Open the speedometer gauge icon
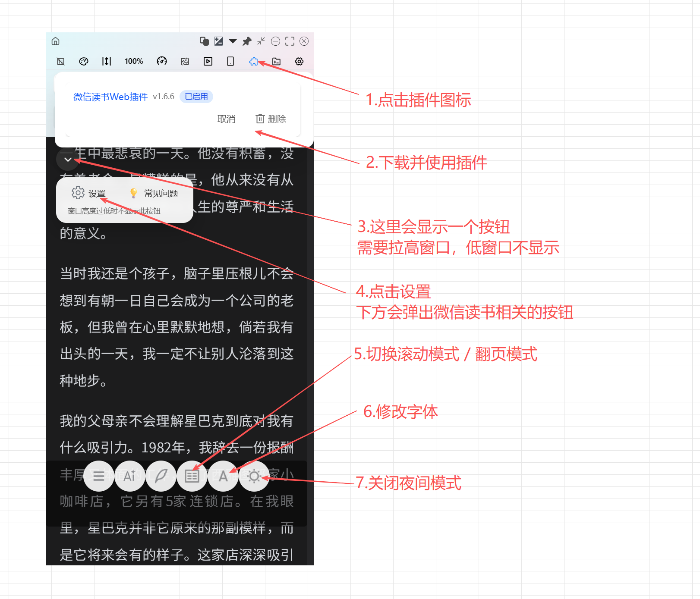700x599 pixels. coord(162,61)
